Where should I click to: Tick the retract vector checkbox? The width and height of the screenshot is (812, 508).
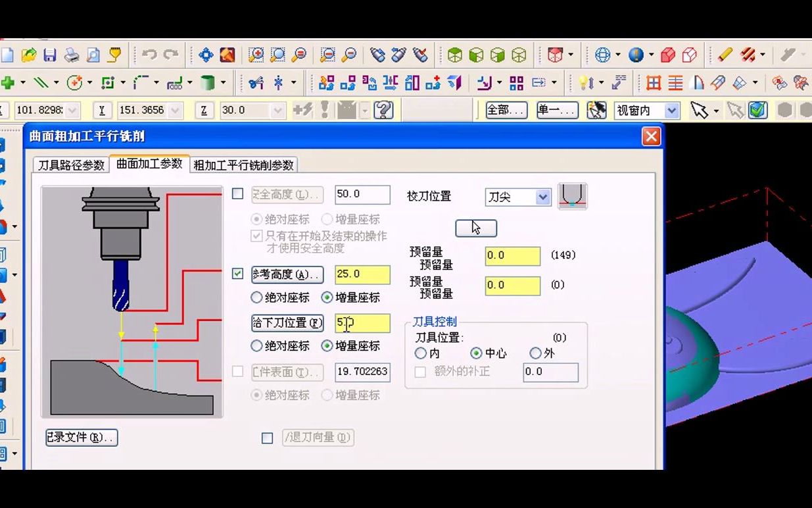tap(267, 438)
